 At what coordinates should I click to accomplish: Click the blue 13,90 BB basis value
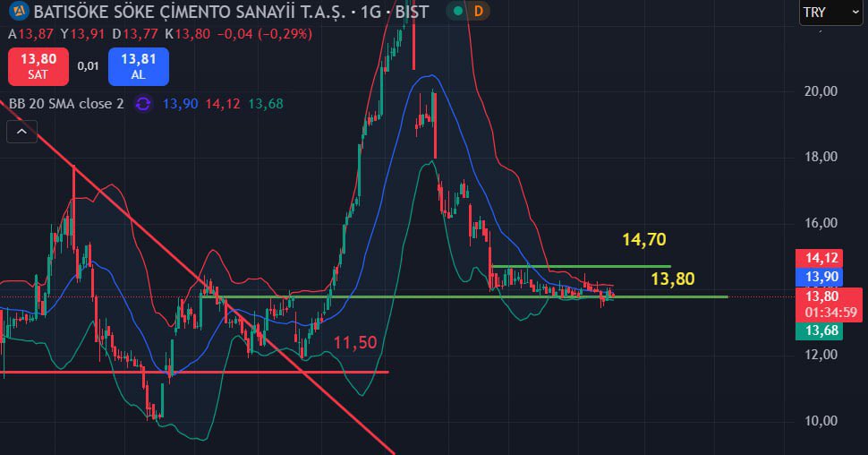point(180,104)
